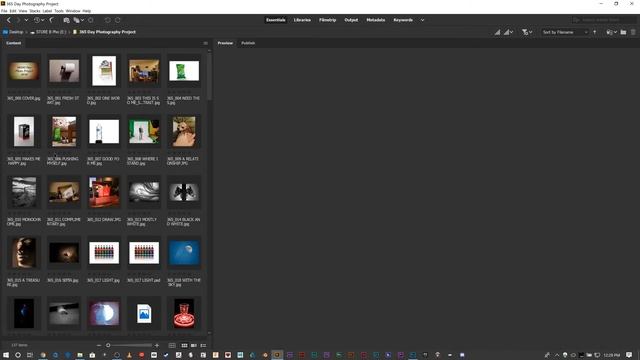Screen dimensions: 640x360
Task: Switch to view content as thumbnails
Action: click(x=184, y=345)
